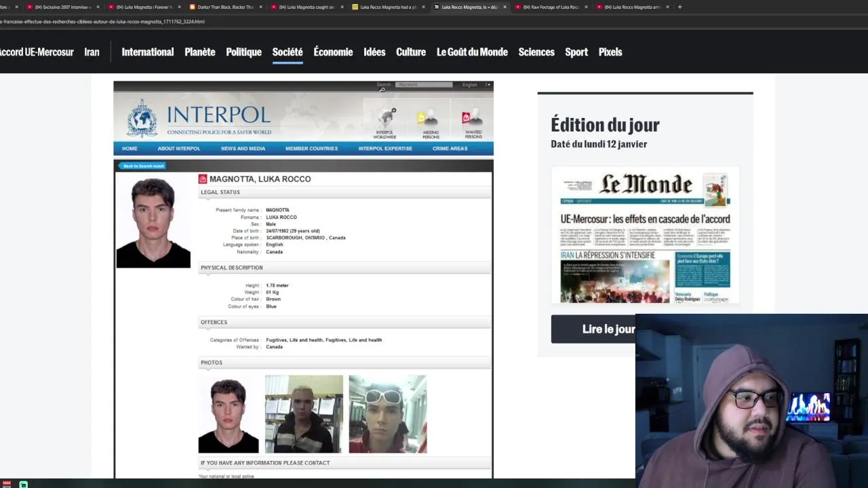868x488 pixels.
Task: Open 'Luka Rocco Magnotta arriv' tab
Action: (632, 7)
